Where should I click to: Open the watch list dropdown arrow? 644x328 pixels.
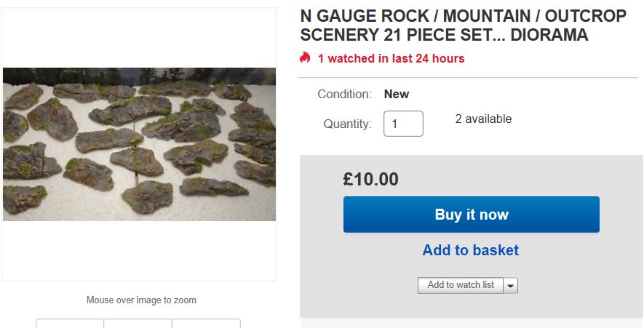point(511,286)
